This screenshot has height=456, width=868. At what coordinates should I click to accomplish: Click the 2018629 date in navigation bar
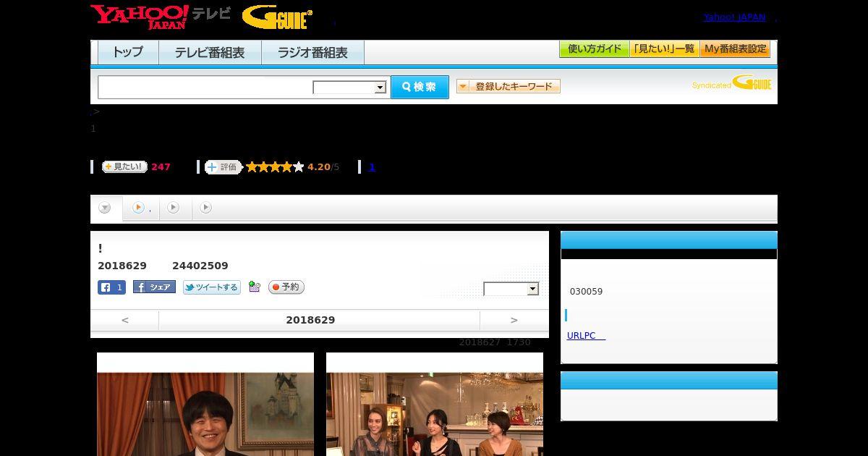click(310, 320)
